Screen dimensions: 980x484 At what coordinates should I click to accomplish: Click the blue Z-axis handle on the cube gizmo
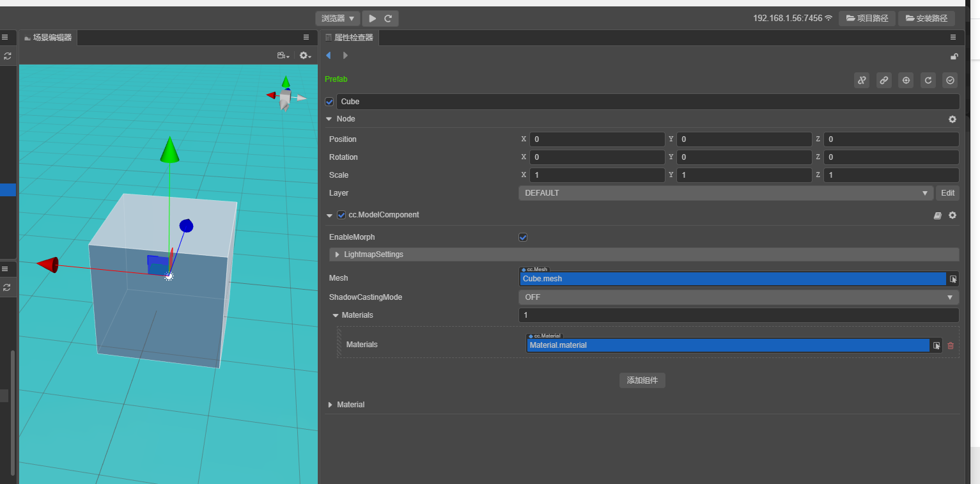click(x=186, y=226)
